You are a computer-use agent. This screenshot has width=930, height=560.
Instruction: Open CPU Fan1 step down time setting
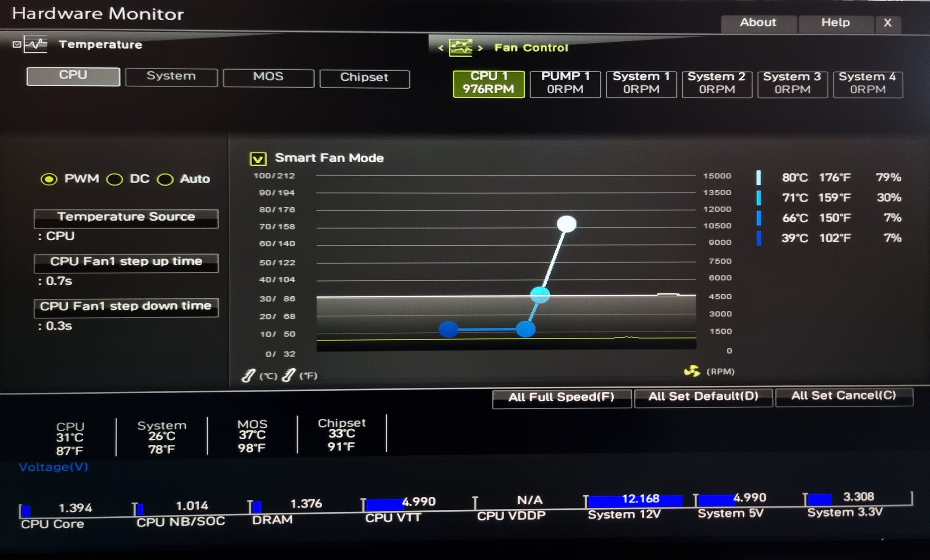tap(126, 308)
